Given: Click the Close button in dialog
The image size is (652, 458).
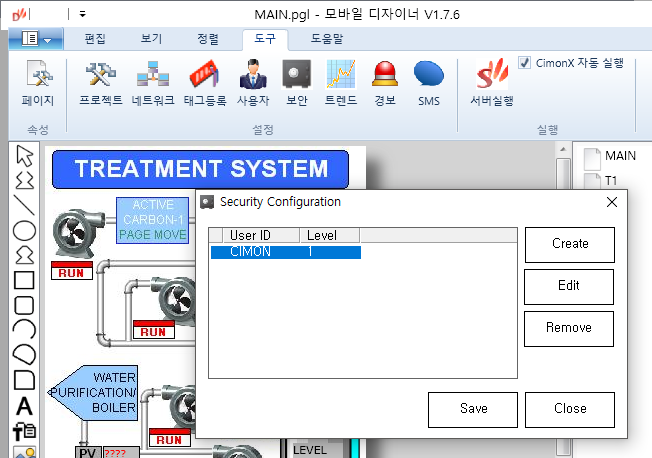Looking at the screenshot, I should tap(570, 409).
